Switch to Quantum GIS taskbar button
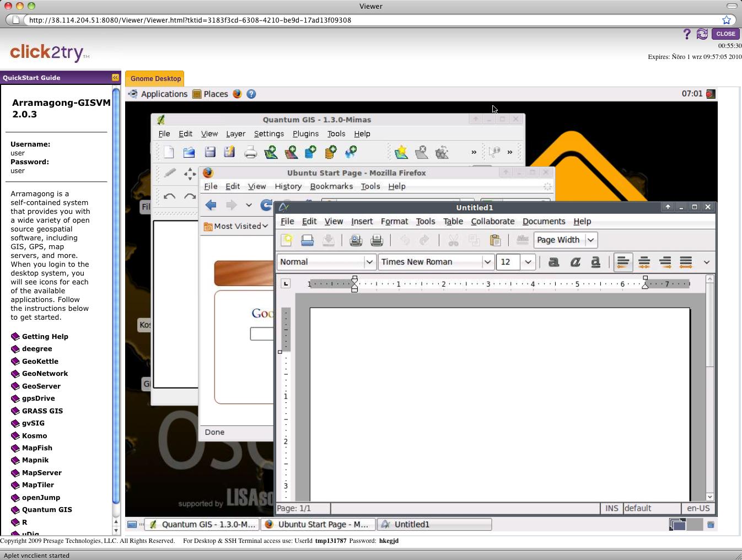Viewport: 742px width, 560px height. 203,525
